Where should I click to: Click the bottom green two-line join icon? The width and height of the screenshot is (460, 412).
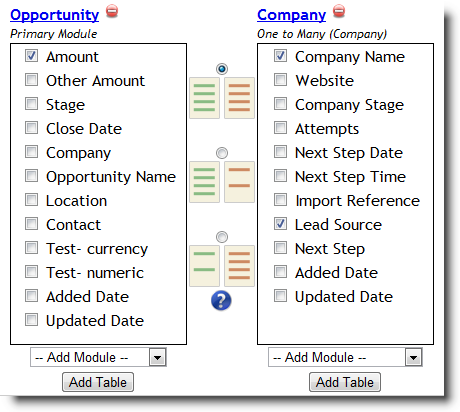coord(204,266)
